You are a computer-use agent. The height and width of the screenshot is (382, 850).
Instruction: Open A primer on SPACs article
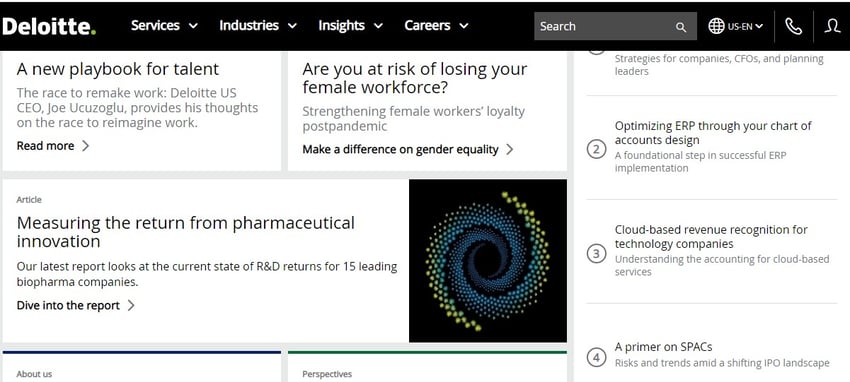664,347
